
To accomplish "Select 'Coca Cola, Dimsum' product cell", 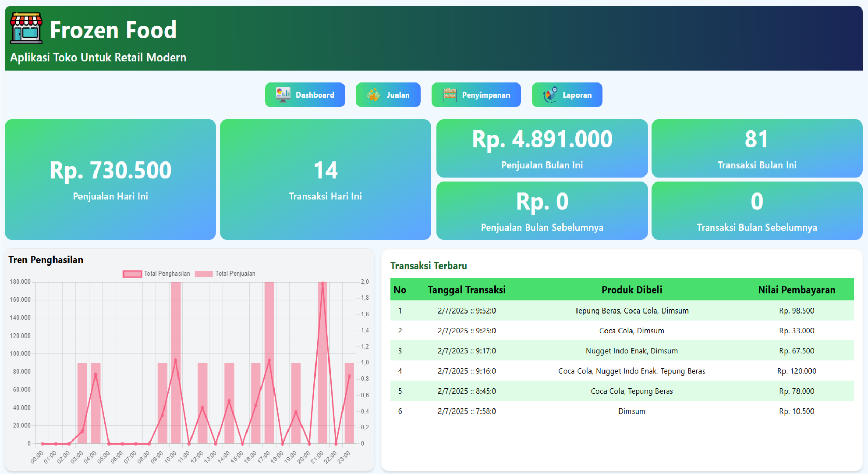I will (x=632, y=331).
